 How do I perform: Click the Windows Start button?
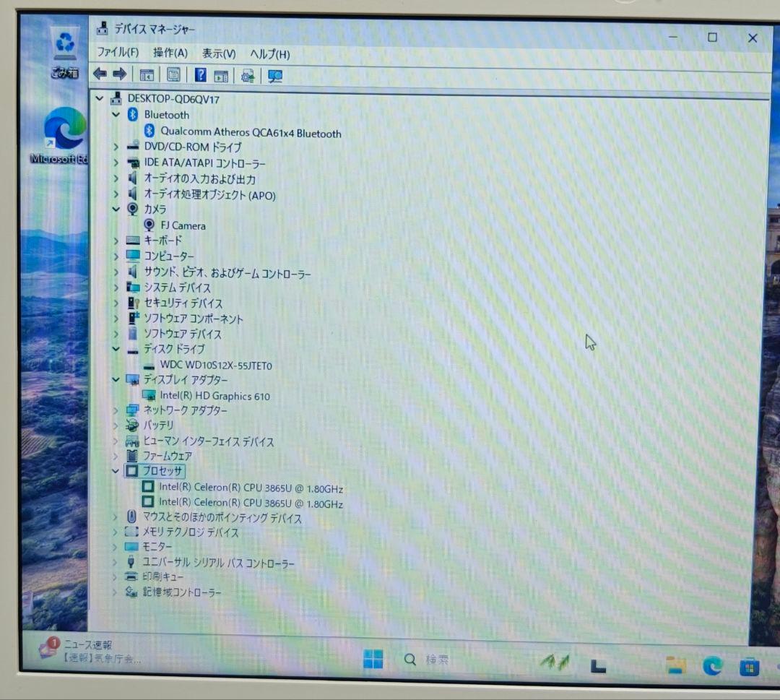pyautogui.click(x=373, y=660)
